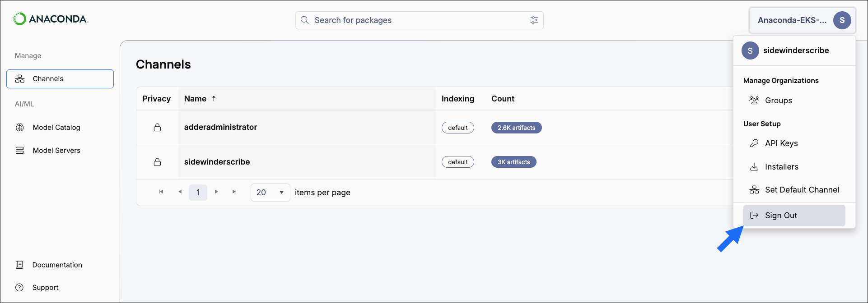Click the Search for packages field

coord(420,20)
